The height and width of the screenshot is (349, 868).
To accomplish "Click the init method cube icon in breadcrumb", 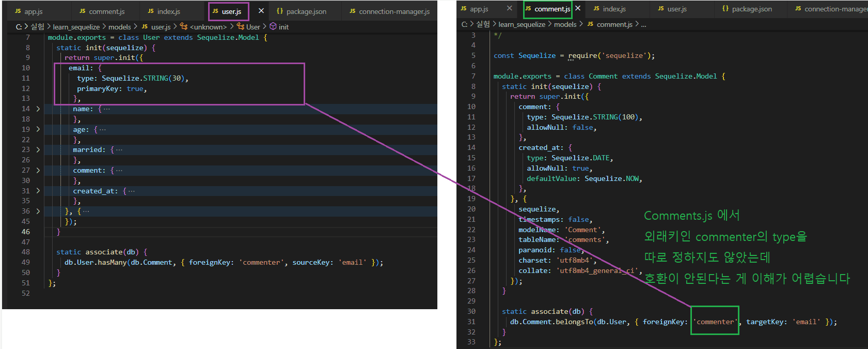I will click(x=273, y=27).
